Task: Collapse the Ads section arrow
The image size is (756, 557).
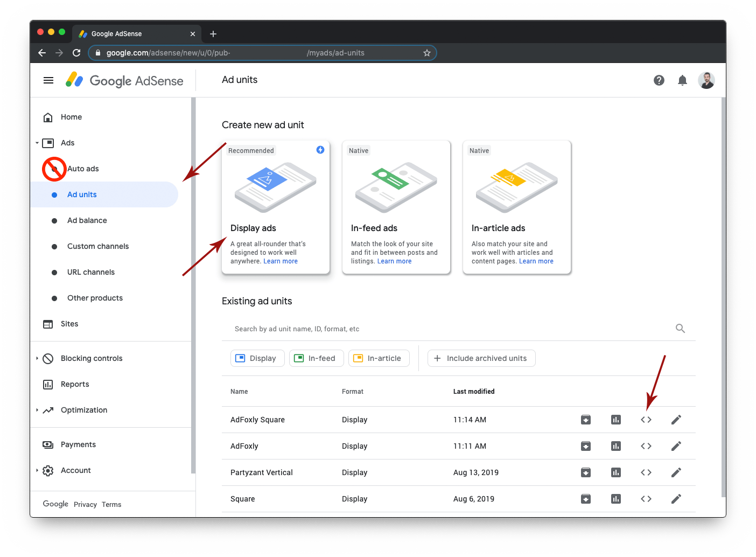Action: click(x=37, y=143)
